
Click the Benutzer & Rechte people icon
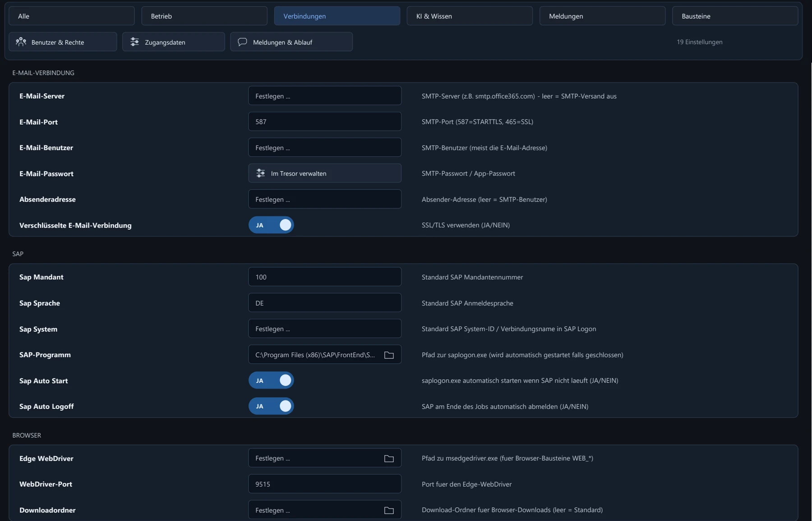(21, 42)
